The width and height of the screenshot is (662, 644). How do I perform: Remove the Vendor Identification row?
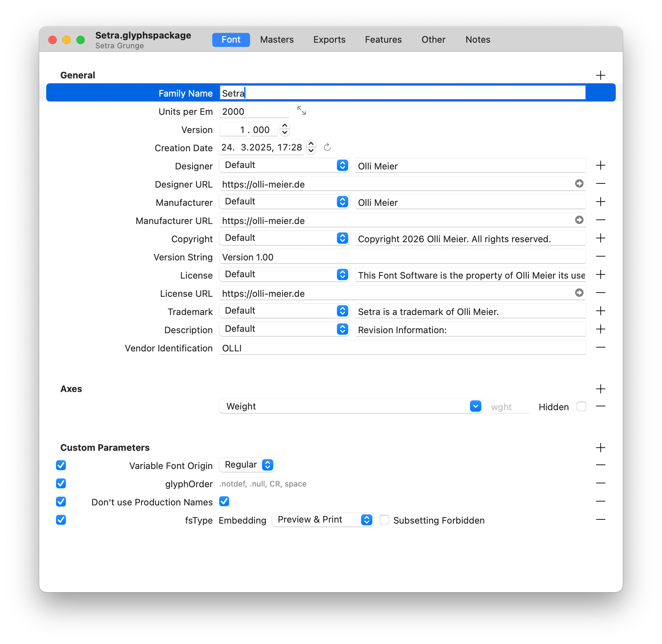pos(600,348)
